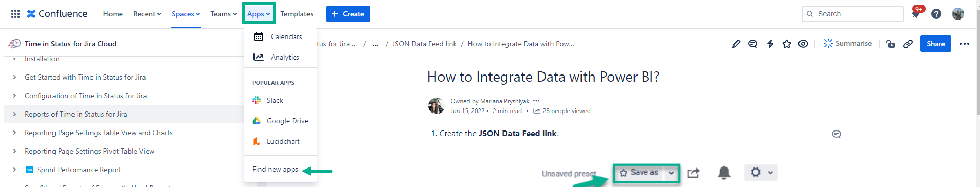Star this page as favorite
This screenshot has height=187, width=980.
[x=787, y=44]
